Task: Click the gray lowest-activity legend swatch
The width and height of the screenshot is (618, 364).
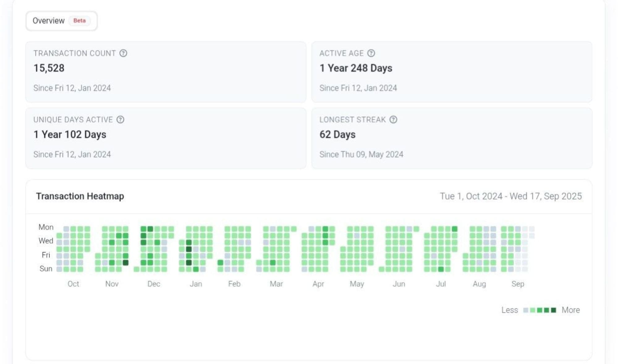Action: [x=526, y=310]
